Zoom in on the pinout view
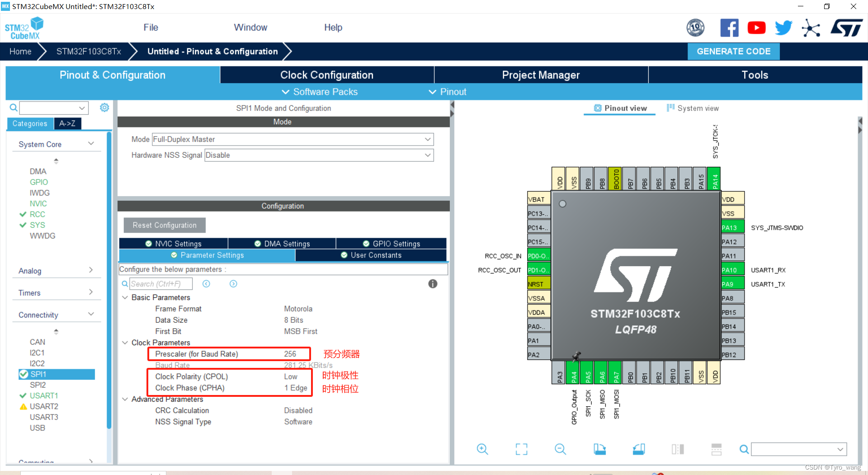Screen dimensions: 868x475 (x=482, y=449)
